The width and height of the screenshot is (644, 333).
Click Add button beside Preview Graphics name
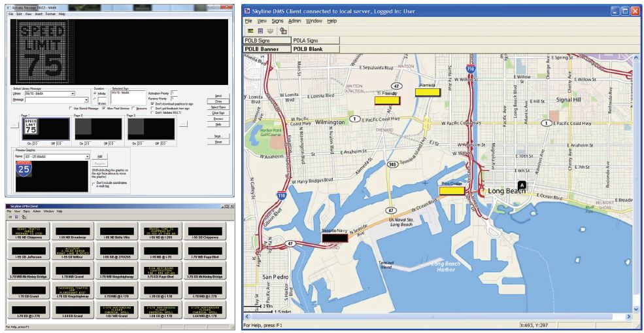[100, 156]
